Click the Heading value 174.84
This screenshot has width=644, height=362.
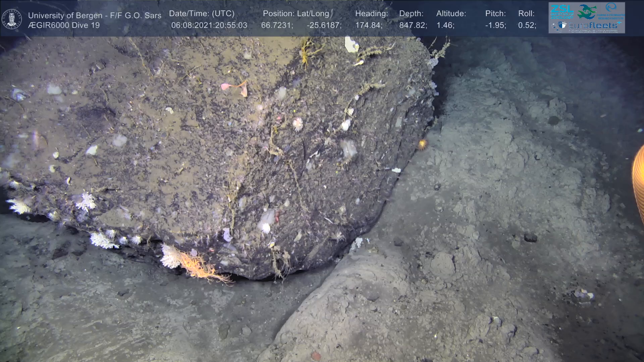pos(369,25)
